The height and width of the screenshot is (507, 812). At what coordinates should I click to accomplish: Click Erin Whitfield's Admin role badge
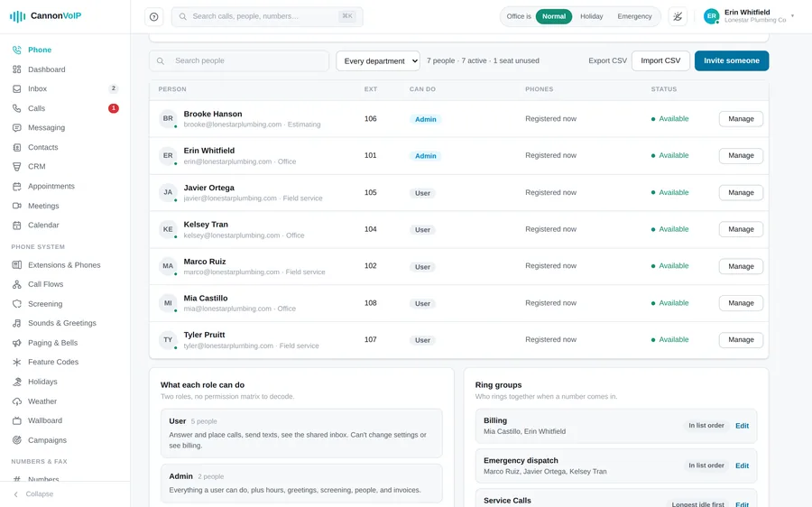(426, 156)
